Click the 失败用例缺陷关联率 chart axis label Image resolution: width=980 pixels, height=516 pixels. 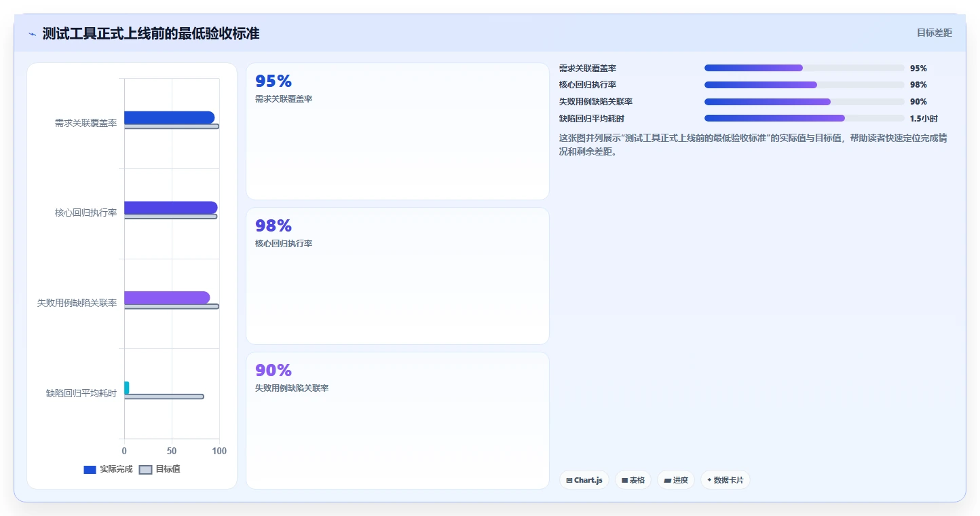click(77, 303)
